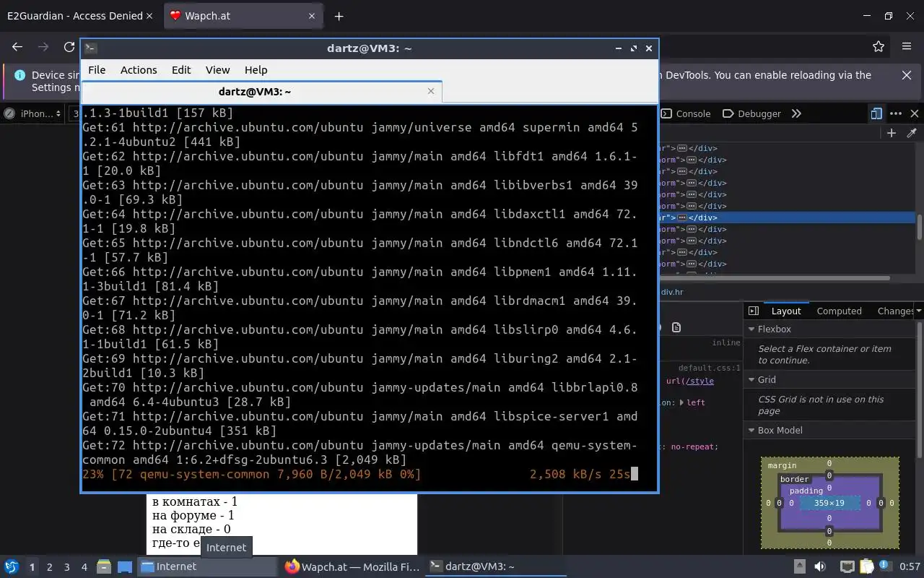Open volume control in system tray
924x578 pixels.
pyautogui.click(x=820, y=566)
